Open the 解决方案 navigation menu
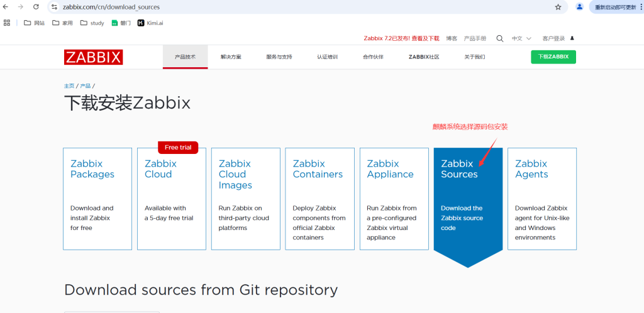The height and width of the screenshot is (313, 644). [x=231, y=57]
